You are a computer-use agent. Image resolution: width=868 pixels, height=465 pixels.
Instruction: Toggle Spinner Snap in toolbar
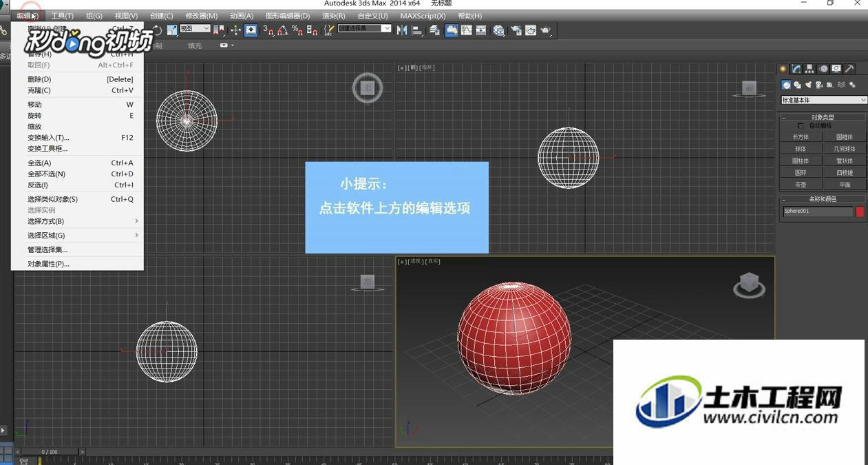point(313,30)
